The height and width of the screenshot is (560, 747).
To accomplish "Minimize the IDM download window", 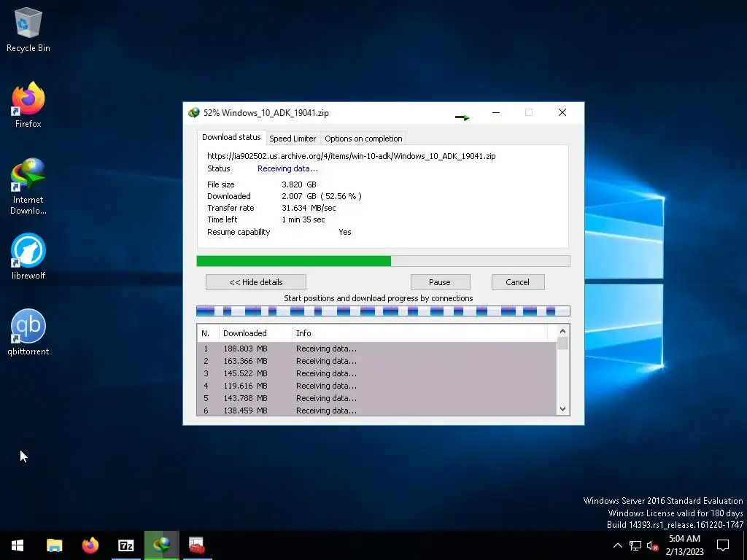I will click(x=496, y=112).
